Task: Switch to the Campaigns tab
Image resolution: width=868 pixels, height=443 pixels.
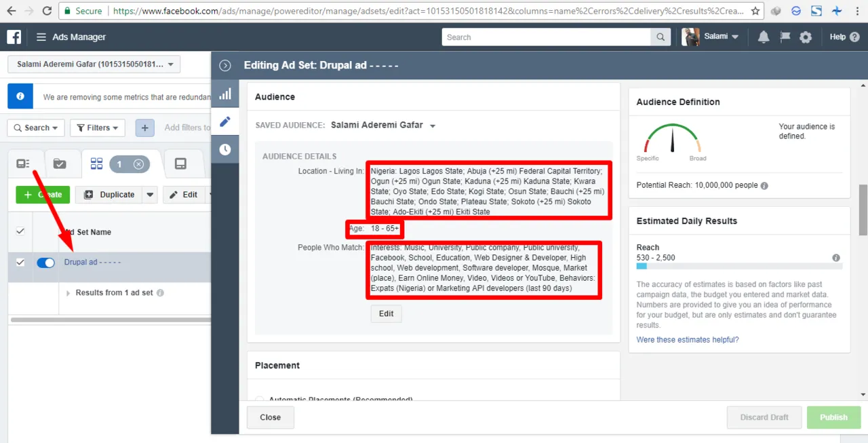Action: [60, 163]
